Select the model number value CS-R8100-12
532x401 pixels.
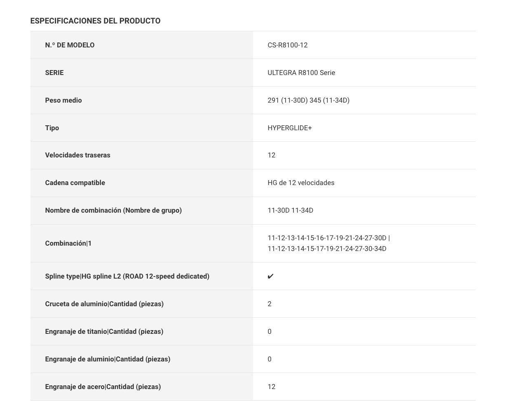tap(287, 45)
